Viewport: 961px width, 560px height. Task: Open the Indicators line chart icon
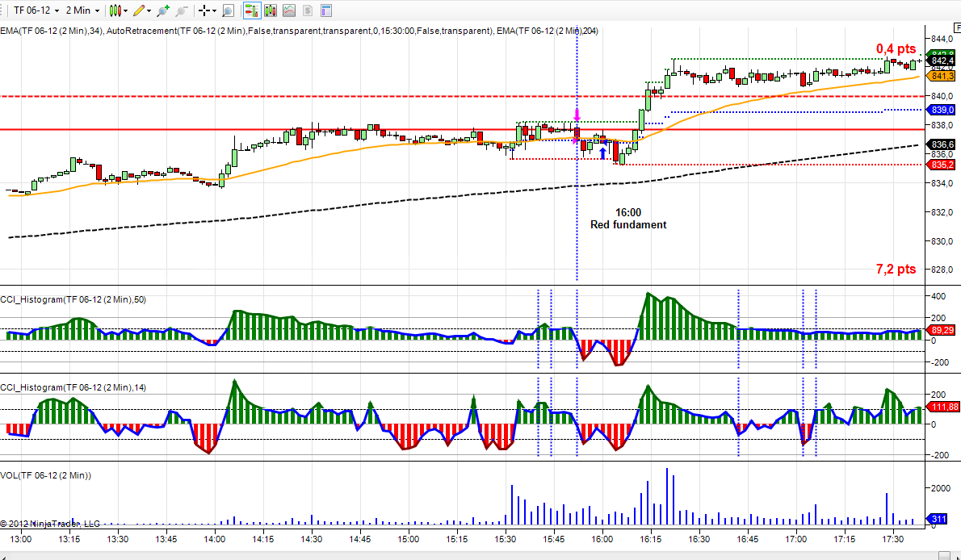click(x=288, y=10)
